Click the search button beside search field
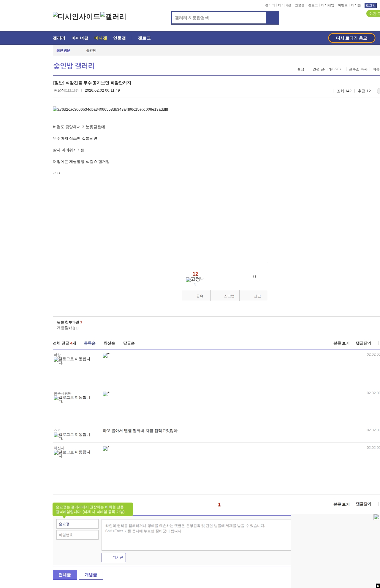 (x=272, y=18)
